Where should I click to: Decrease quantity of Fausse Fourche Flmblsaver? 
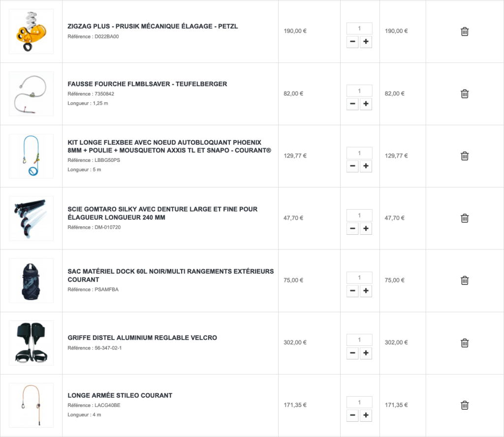352,104
